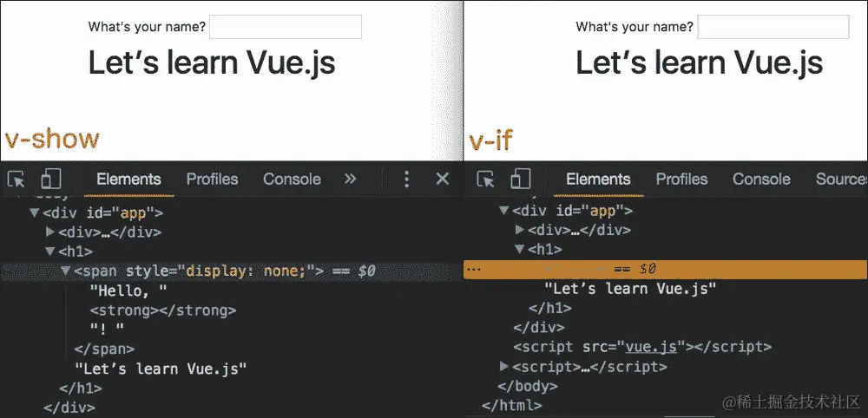868x418 pixels.
Task: Select closing h1 tag in v-if tree
Action: pyautogui.click(x=550, y=308)
